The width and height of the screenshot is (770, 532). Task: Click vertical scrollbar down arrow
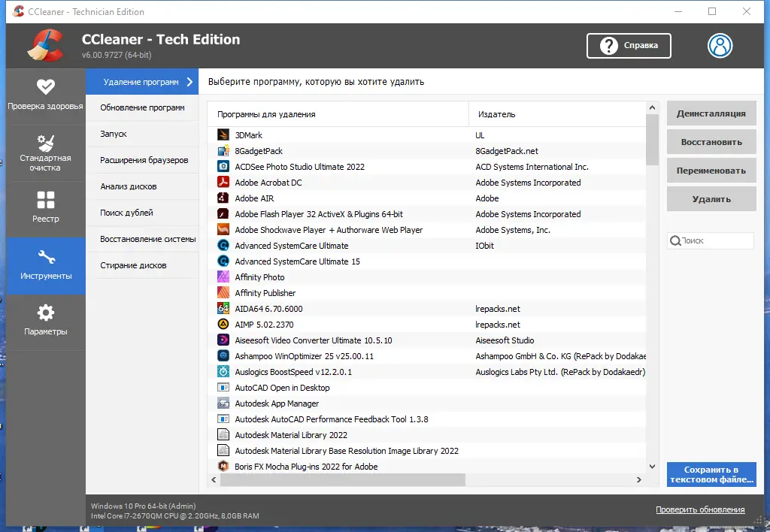[652, 467]
